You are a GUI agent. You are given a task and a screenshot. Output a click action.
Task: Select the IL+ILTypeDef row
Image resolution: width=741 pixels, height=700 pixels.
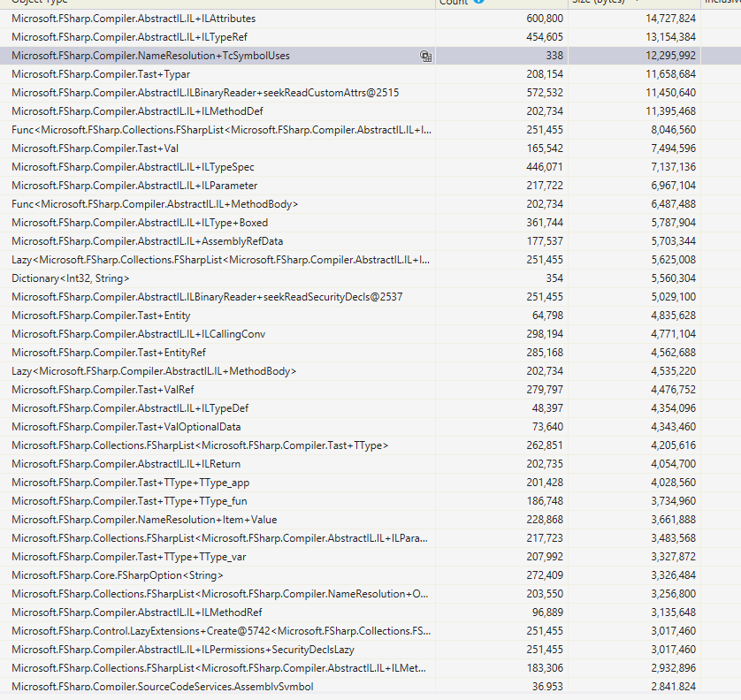point(370,408)
